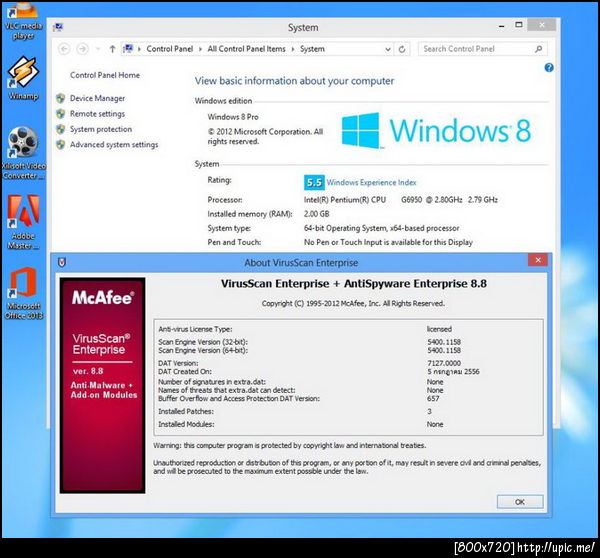600x558 pixels.
Task: Click the '2.00 GB' installed memory value
Action: 316,214
